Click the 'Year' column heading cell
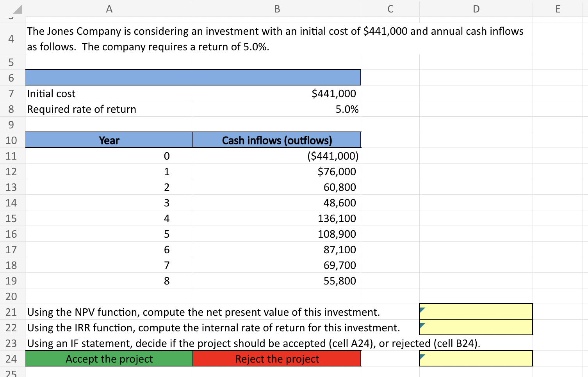 point(109,140)
